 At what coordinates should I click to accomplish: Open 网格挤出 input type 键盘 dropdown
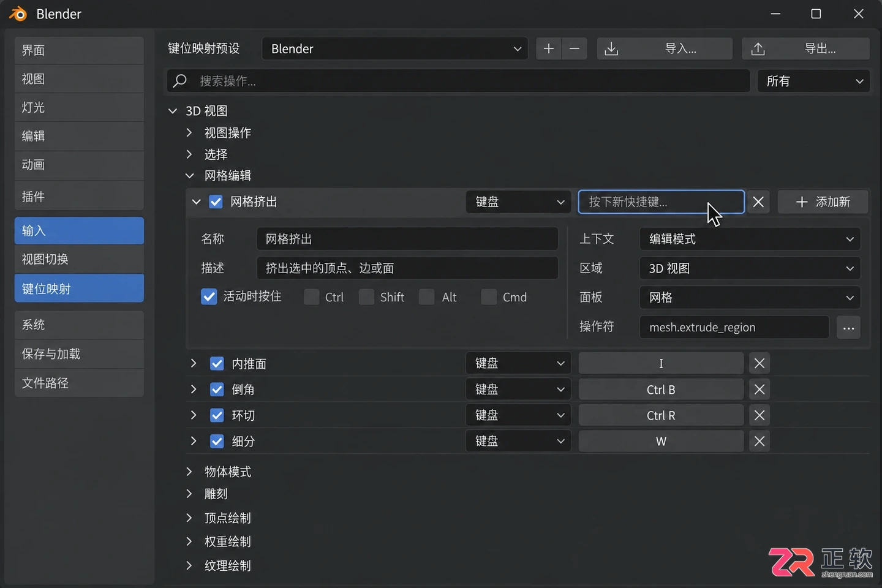click(x=519, y=202)
